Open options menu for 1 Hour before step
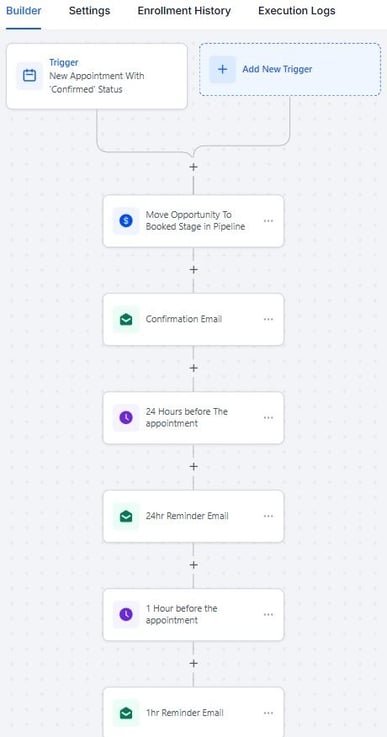 (269, 614)
